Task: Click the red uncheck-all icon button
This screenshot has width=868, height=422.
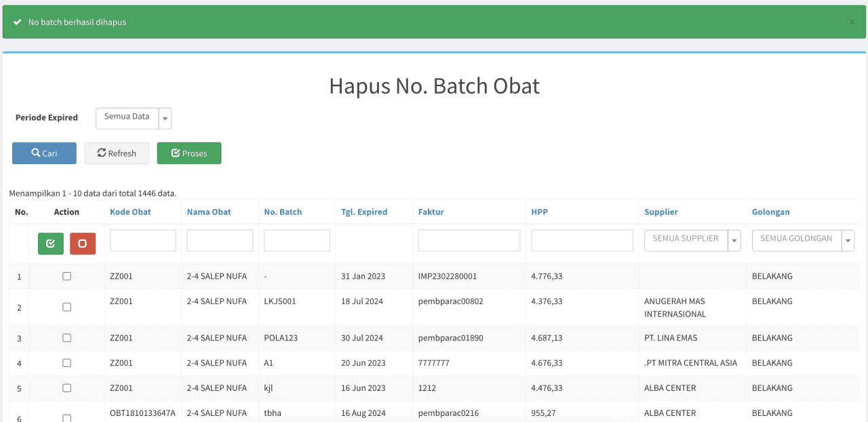Action: (x=83, y=244)
